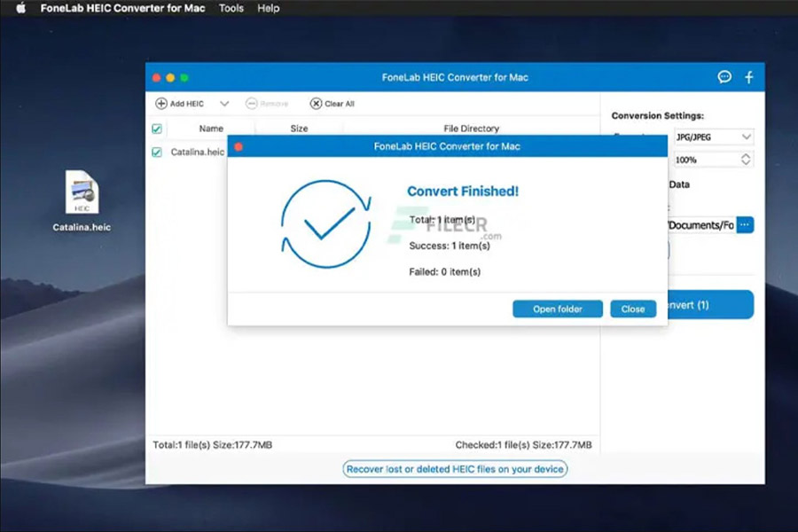The height and width of the screenshot is (532, 798).
Task: Click the share plus icon in title bar
Action: 749,77
